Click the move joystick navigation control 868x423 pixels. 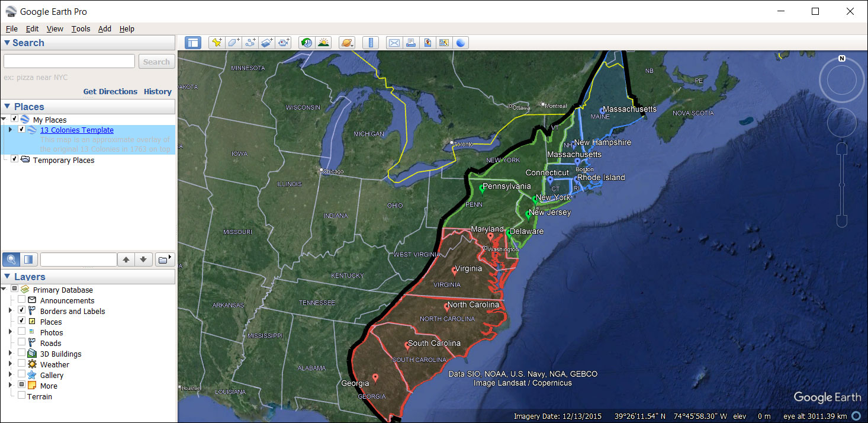pos(841,123)
